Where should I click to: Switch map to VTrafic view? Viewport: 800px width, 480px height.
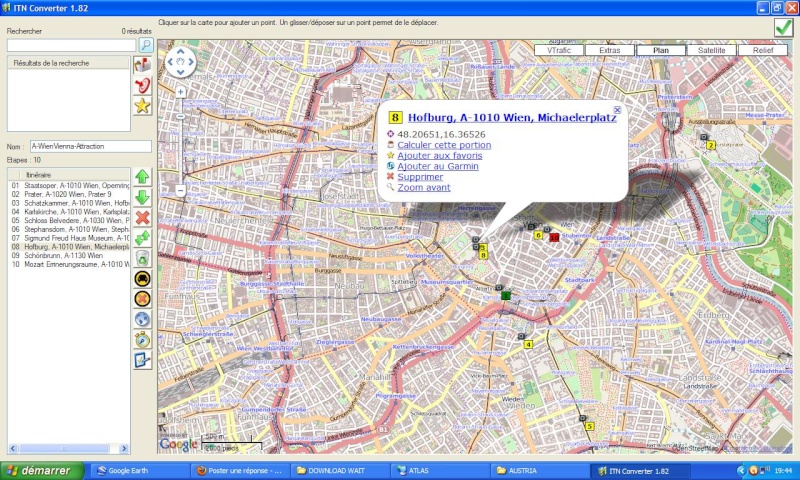[x=559, y=50]
